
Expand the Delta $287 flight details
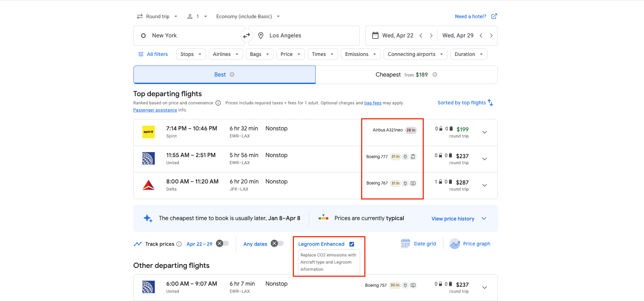click(485, 185)
